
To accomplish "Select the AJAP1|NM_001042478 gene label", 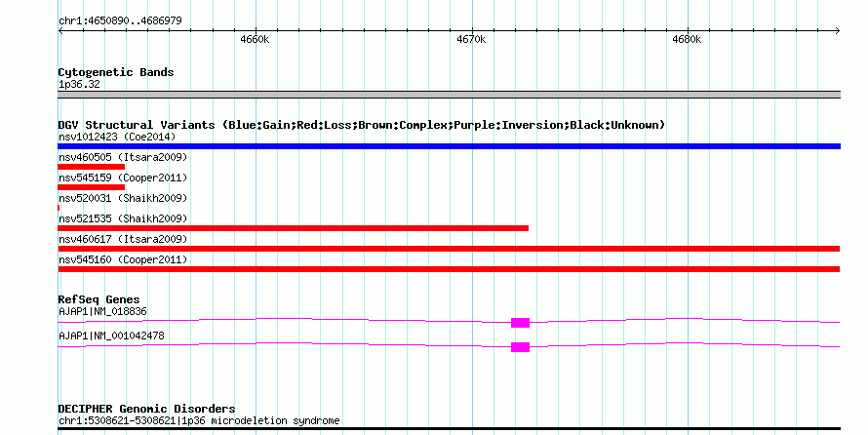I will point(111,336).
